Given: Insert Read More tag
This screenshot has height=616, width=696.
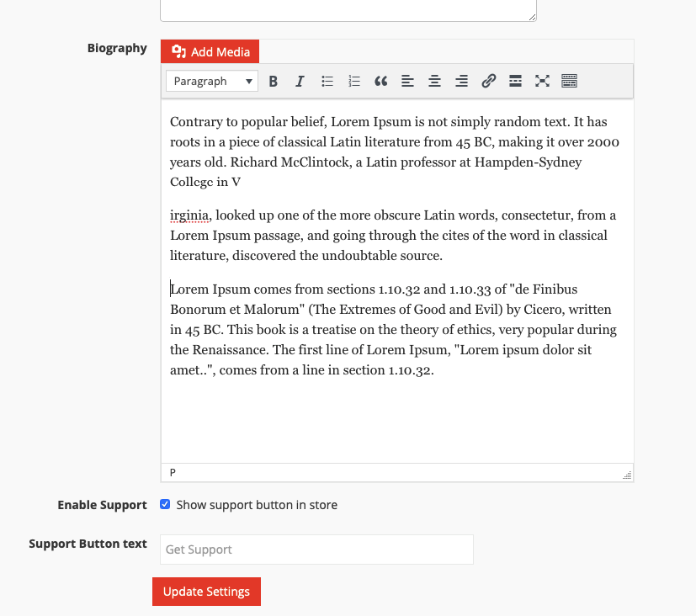Looking at the screenshot, I should point(515,82).
